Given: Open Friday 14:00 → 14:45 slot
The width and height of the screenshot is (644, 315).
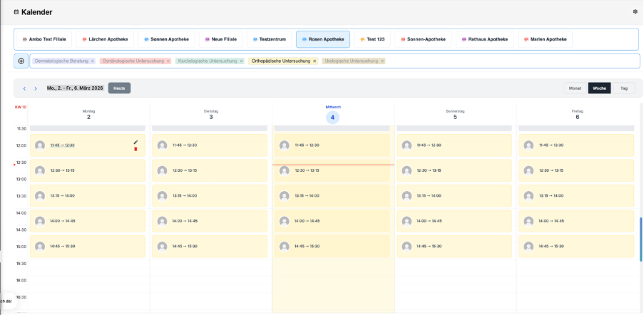Looking at the screenshot, I should 576,221.
